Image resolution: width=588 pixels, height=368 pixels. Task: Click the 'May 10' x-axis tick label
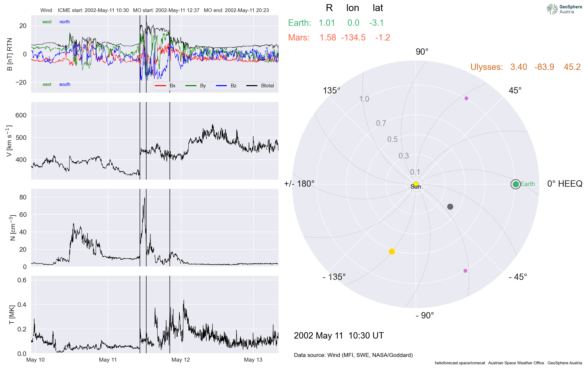[x=36, y=360]
